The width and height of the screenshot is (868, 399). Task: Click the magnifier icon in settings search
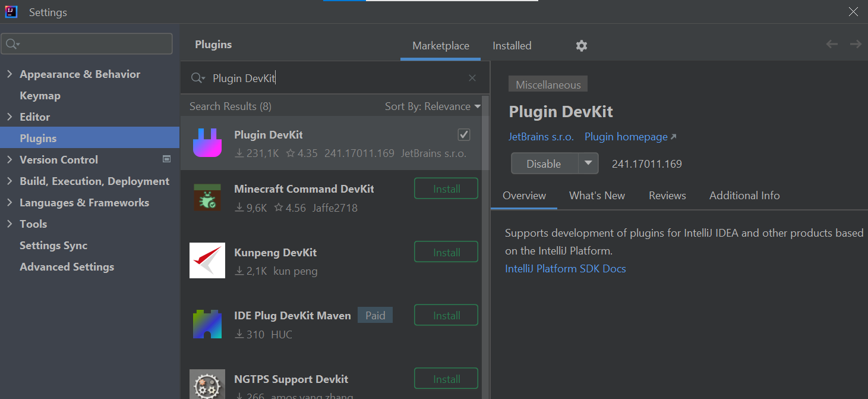[x=12, y=43]
